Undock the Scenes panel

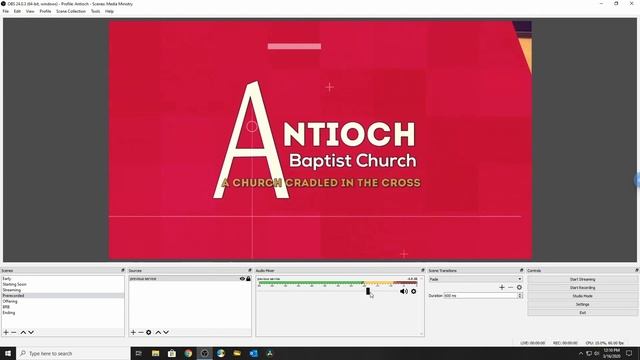click(x=122, y=270)
